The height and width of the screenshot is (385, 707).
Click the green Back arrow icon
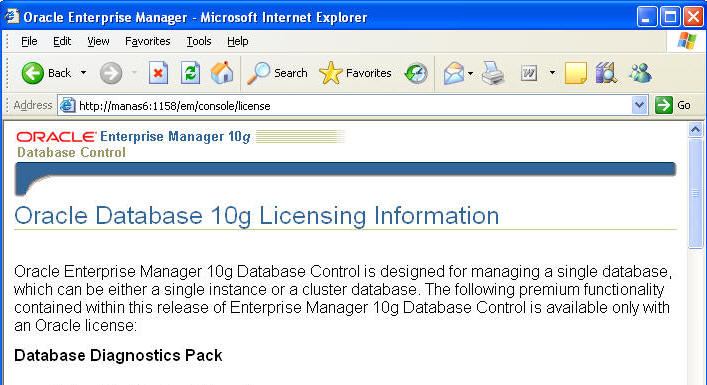[32, 73]
